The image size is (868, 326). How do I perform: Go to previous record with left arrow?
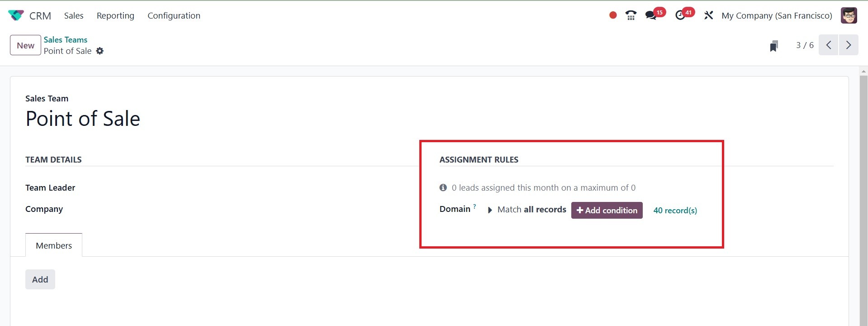(x=829, y=45)
